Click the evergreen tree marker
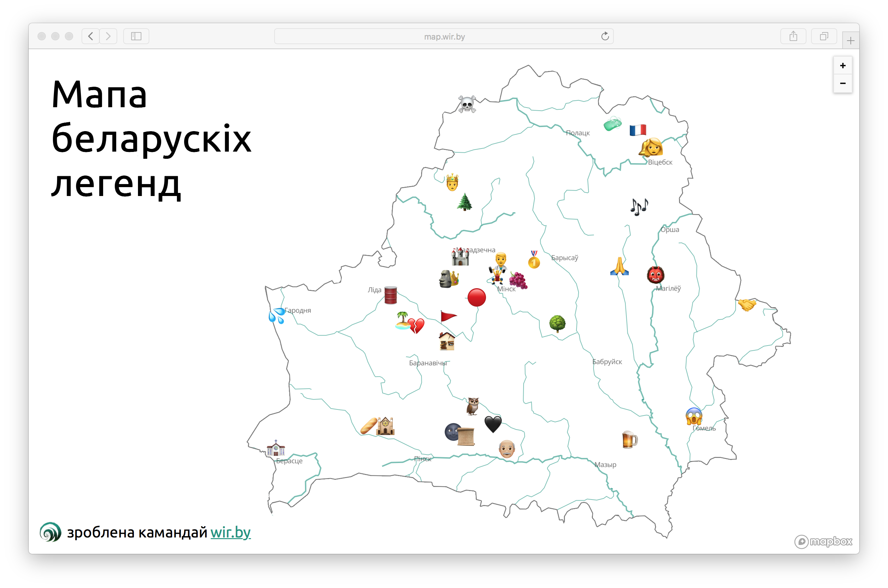Viewport: 888px width, 588px height. pos(464,202)
